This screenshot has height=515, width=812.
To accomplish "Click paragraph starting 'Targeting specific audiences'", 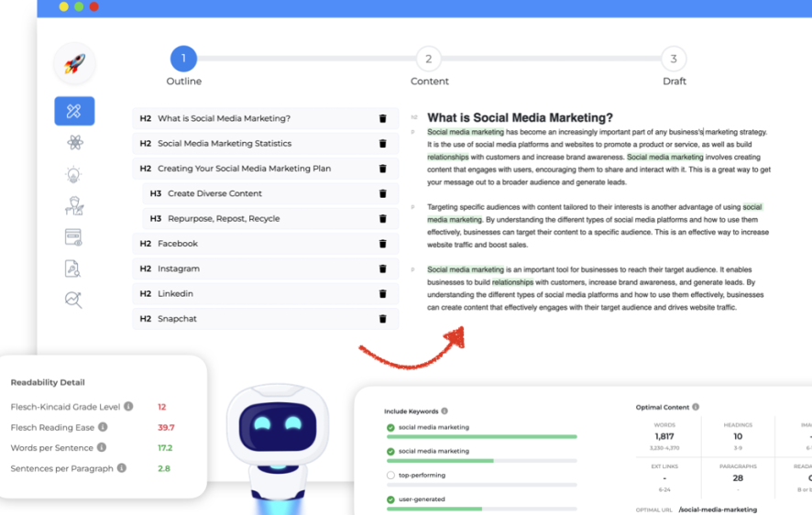I will coord(598,225).
